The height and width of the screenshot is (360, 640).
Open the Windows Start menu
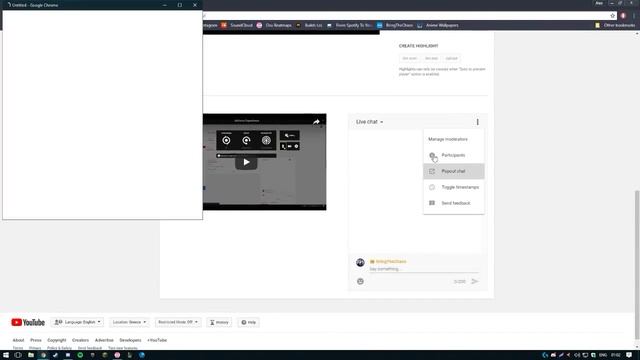point(6,355)
